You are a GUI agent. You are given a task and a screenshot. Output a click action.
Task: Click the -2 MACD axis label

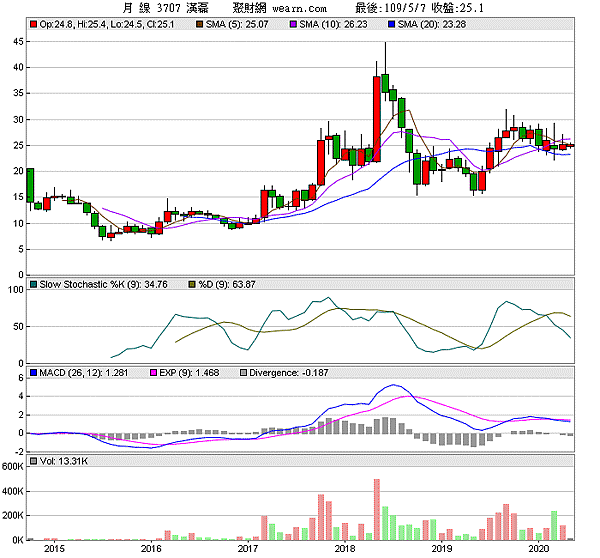19,452
